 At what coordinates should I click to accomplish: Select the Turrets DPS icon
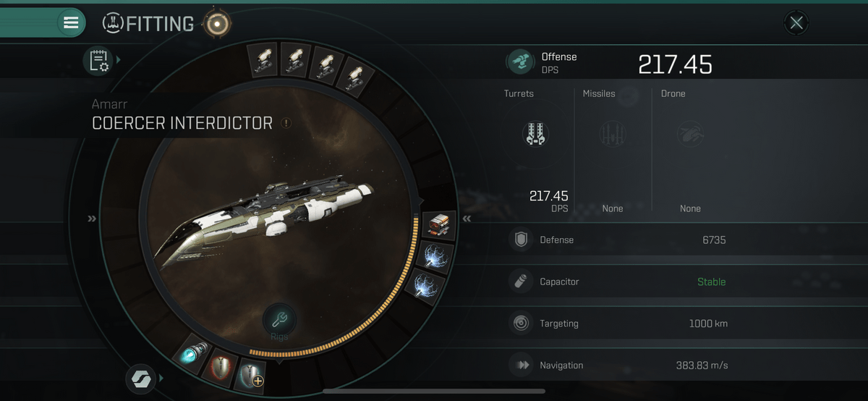pos(535,134)
